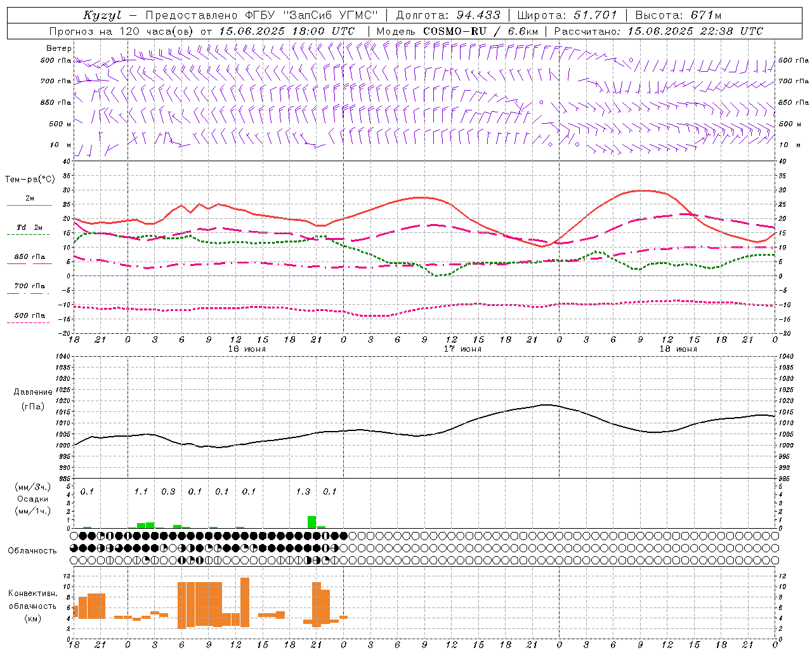Click the 'Высота: 671м' header field

pos(678,15)
